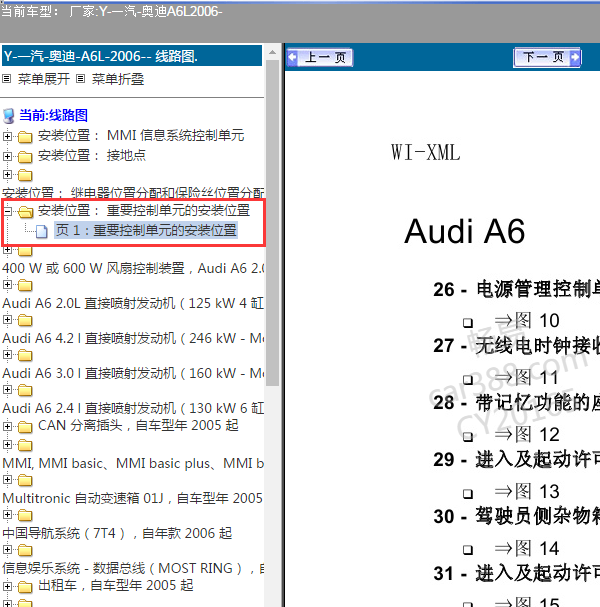Select the 当前:线路图 root label

pyautogui.click(x=53, y=115)
